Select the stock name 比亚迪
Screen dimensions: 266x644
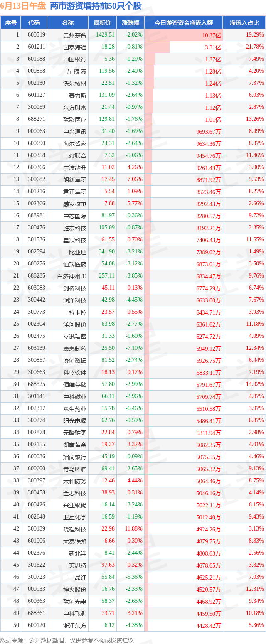(x=78, y=252)
